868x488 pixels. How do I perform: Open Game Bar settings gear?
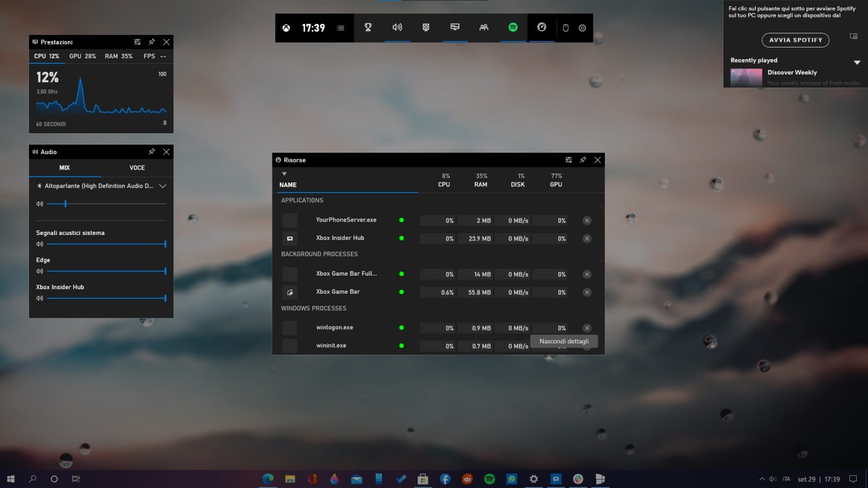tap(583, 27)
